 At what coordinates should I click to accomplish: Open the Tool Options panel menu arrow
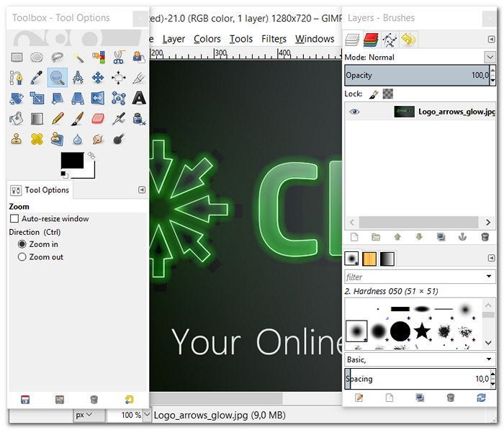[142, 190]
